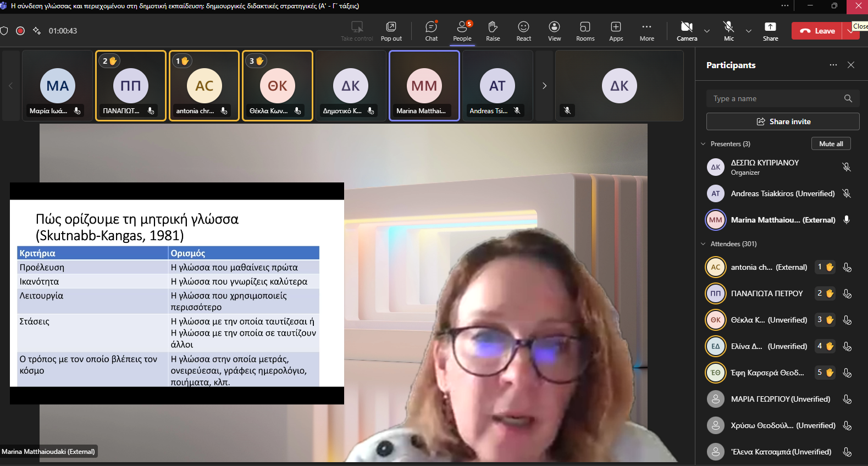The image size is (868, 466).
Task: Click the Raise hand icon
Action: (493, 31)
